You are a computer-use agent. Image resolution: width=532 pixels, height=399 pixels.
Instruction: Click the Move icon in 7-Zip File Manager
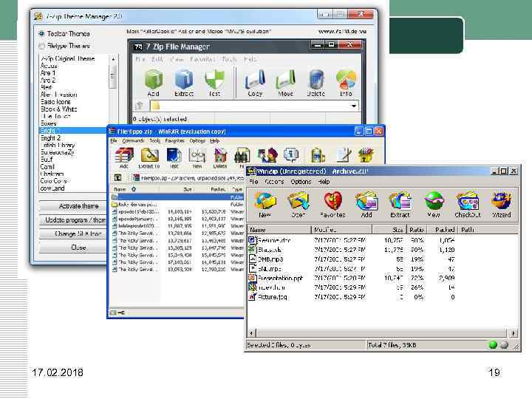pos(285,80)
